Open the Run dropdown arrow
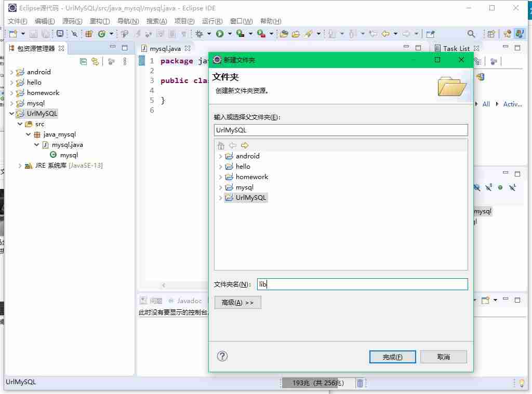The height and width of the screenshot is (394, 532). [230, 34]
